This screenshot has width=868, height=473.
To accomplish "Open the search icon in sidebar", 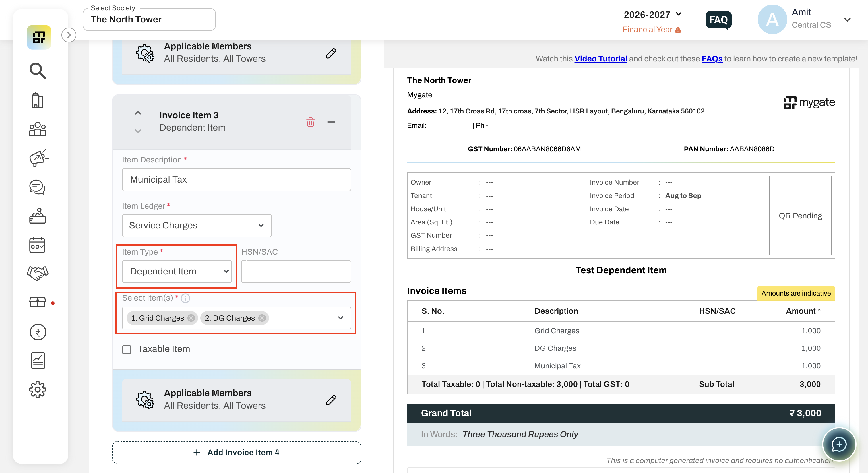I will pyautogui.click(x=37, y=71).
